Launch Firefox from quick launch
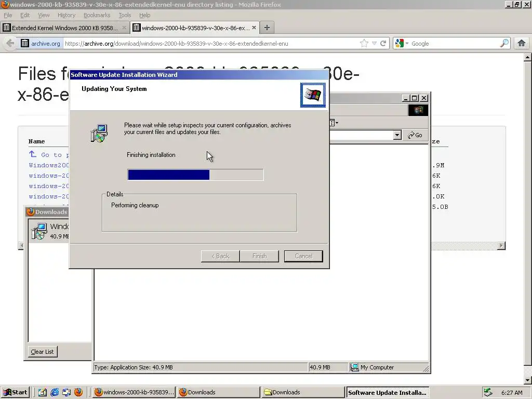532x399 pixels. point(78,392)
